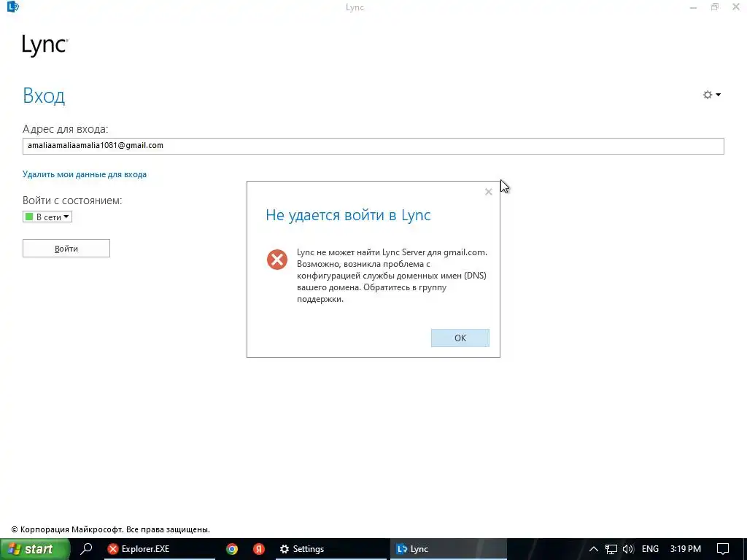Click the 3:19 PM clock
Screen dimensions: 747x560
686,549
